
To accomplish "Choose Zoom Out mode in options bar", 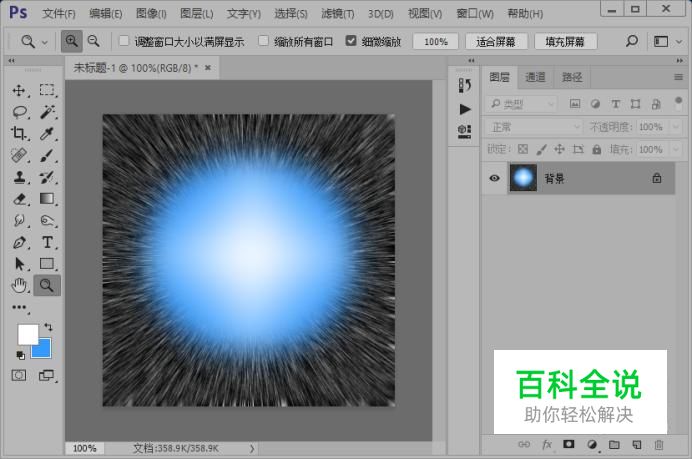I will [x=94, y=41].
